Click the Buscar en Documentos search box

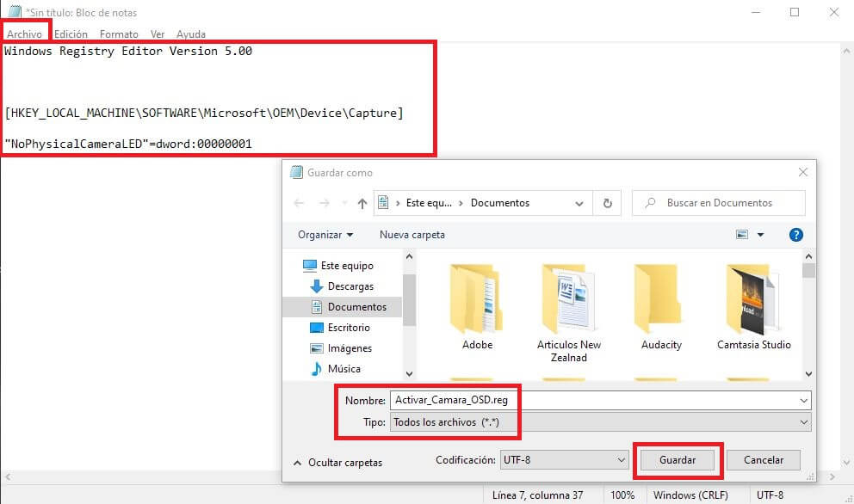pos(718,203)
